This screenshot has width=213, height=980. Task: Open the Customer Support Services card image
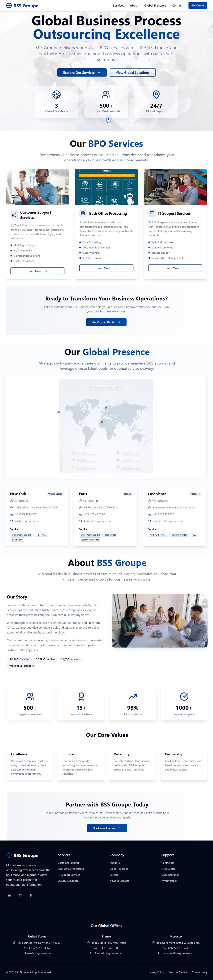click(x=37, y=187)
